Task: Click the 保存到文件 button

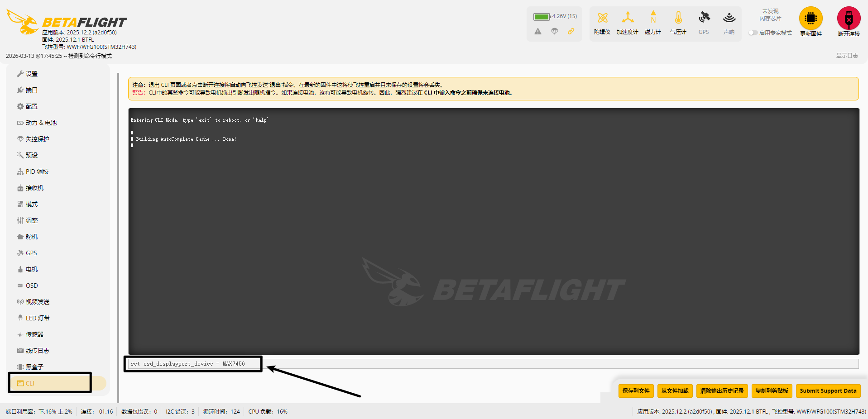Action: click(x=636, y=391)
